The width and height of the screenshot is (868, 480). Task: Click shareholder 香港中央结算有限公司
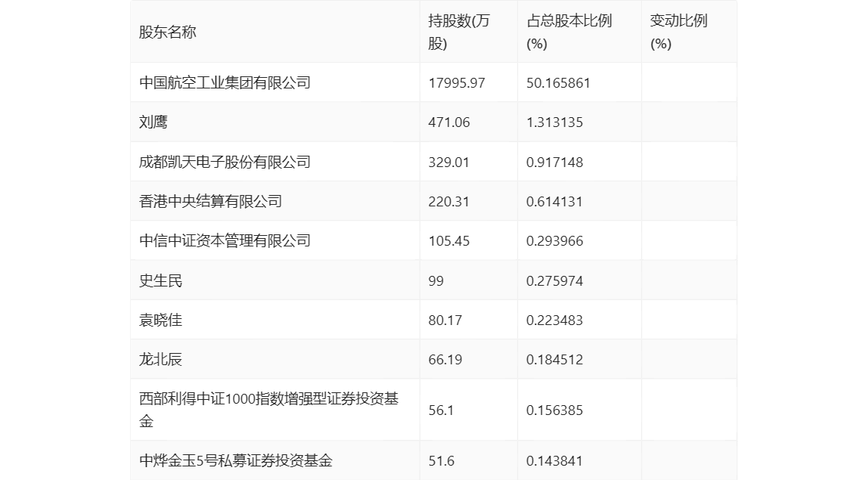click(x=210, y=201)
